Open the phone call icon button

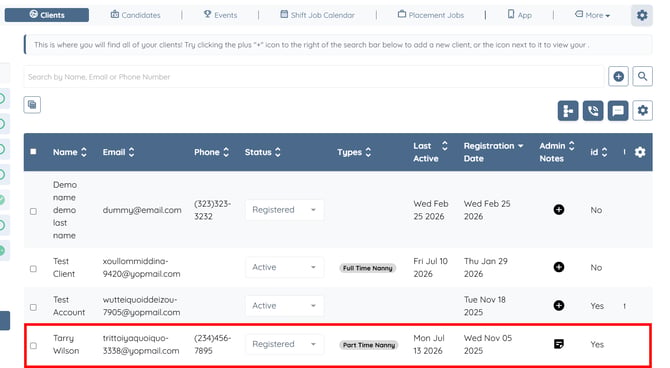click(593, 111)
